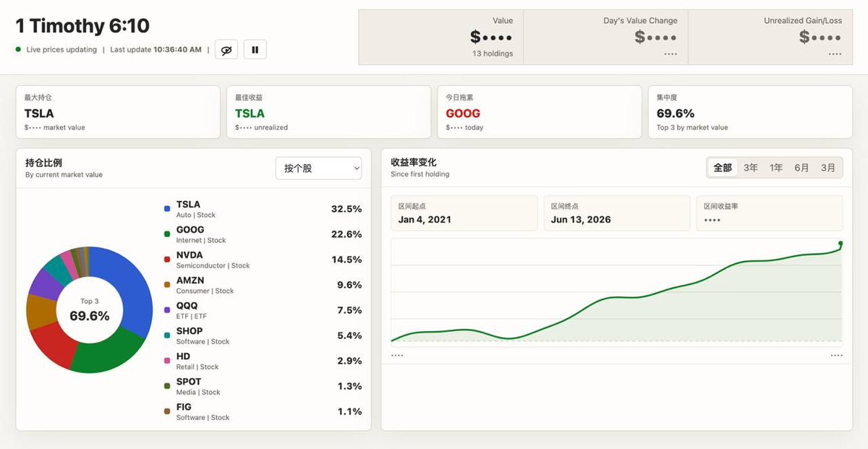Click the TSLA blue color swatch

tap(167, 209)
